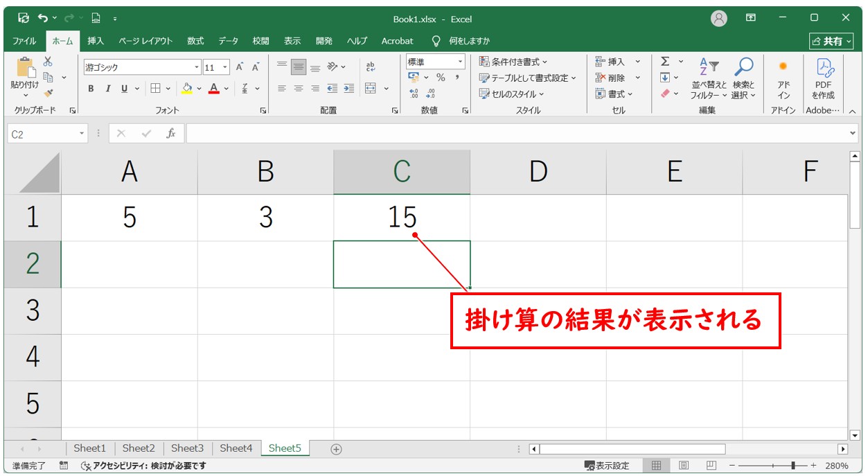Toggle align text right
The width and height of the screenshot is (868, 476).
tap(315, 88)
